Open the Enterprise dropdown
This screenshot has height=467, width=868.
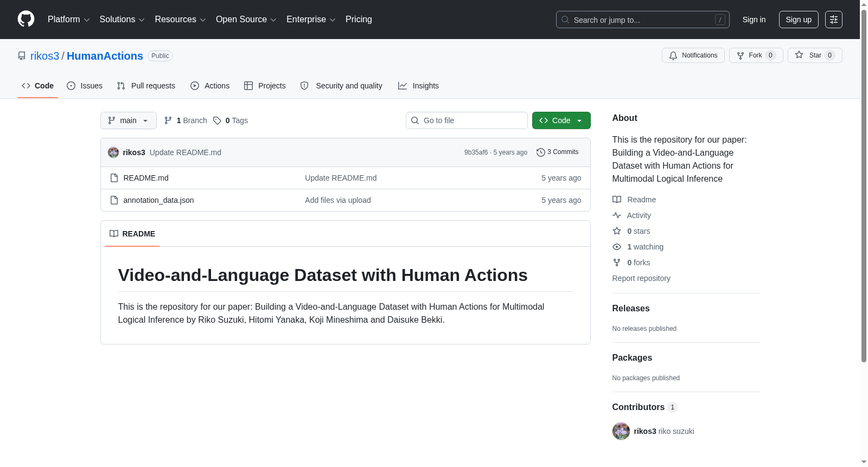click(x=311, y=20)
